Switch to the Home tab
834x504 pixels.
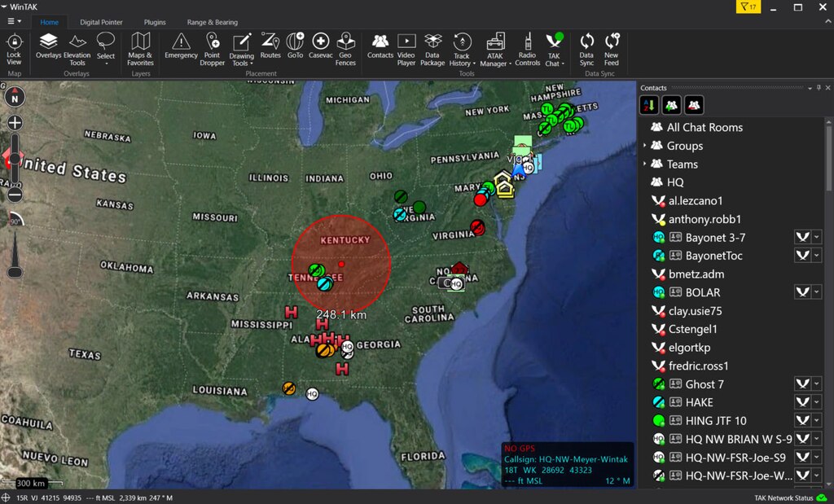coord(50,22)
